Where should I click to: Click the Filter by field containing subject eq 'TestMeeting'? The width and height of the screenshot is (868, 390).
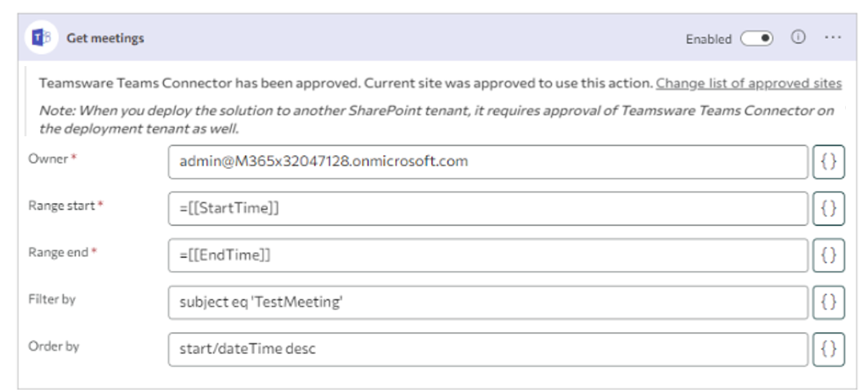coord(488,302)
